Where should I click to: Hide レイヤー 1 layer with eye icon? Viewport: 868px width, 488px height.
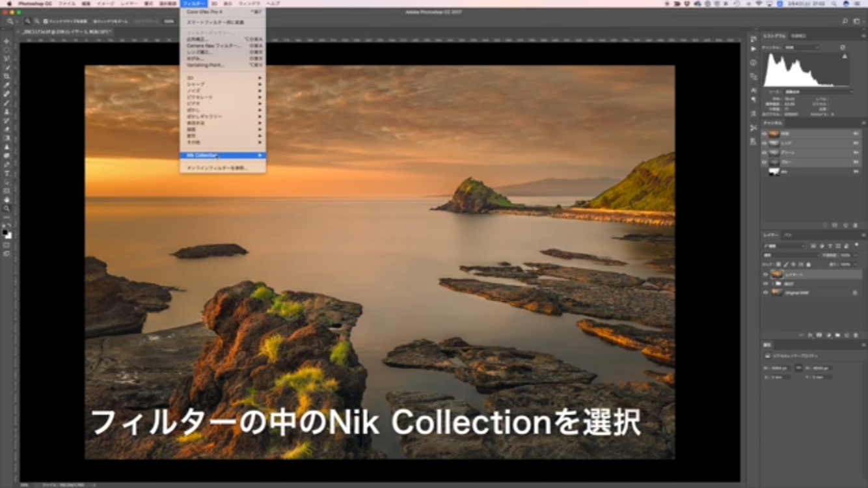(x=766, y=274)
